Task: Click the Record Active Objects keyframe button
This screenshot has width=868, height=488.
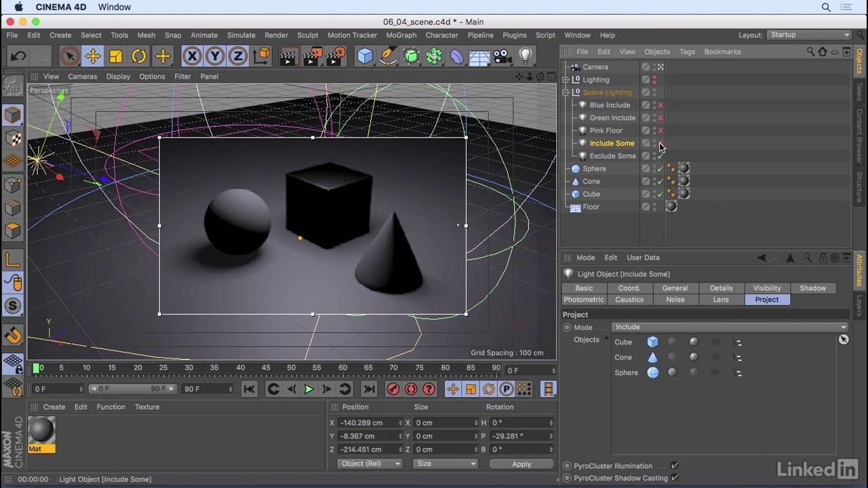Action: click(x=393, y=389)
